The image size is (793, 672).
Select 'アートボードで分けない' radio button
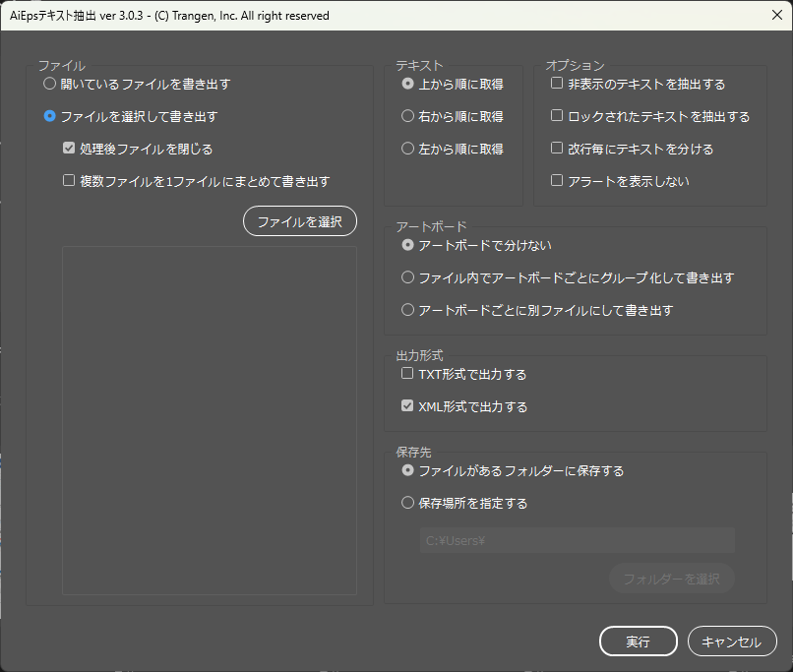click(407, 245)
